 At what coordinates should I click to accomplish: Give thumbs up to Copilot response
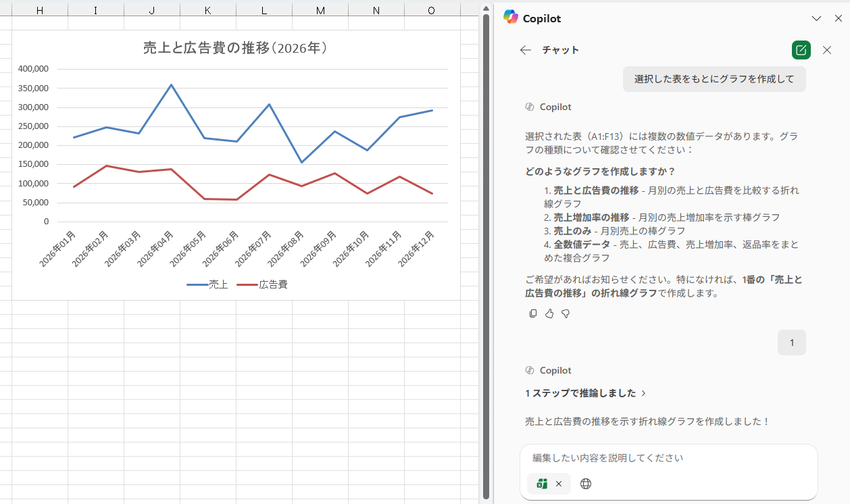click(549, 313)
